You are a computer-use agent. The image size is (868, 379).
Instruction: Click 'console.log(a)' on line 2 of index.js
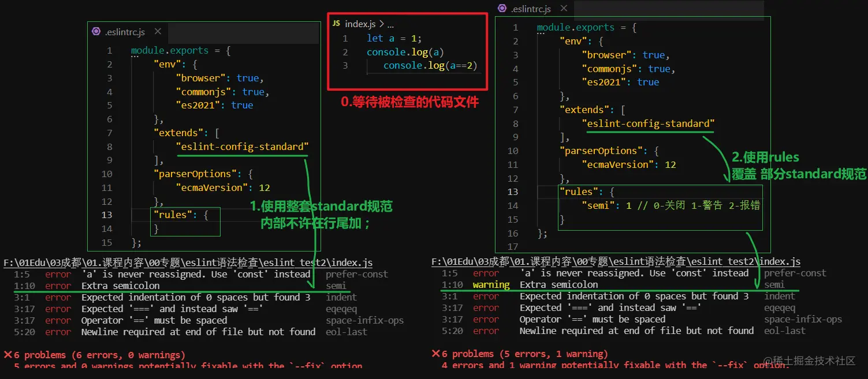pos(405,52)
